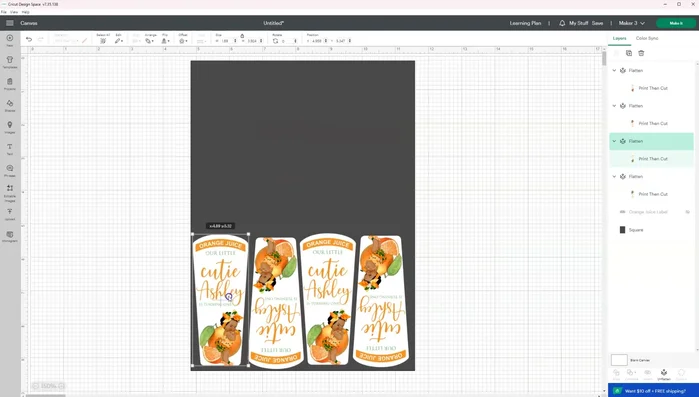Click the Canvas header label

pyautogui.click(x=29, y=23)
